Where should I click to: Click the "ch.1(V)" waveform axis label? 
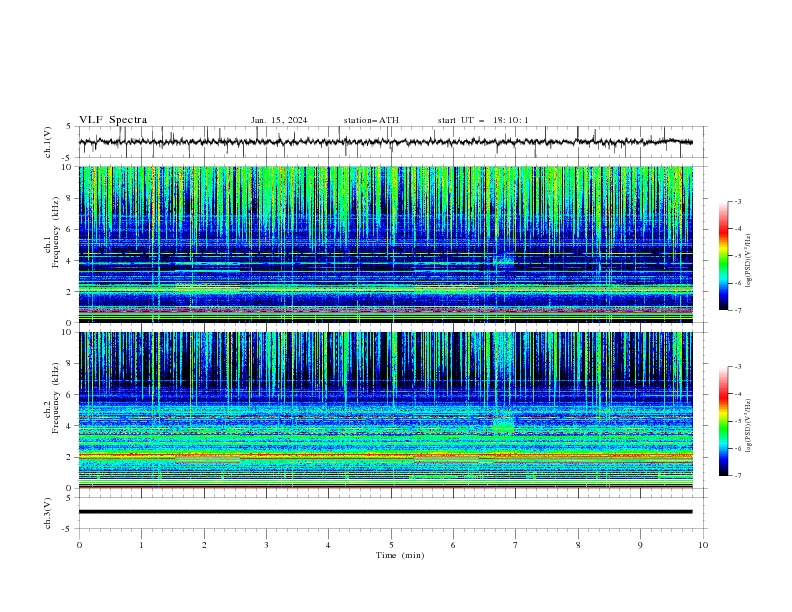[48, 142]
